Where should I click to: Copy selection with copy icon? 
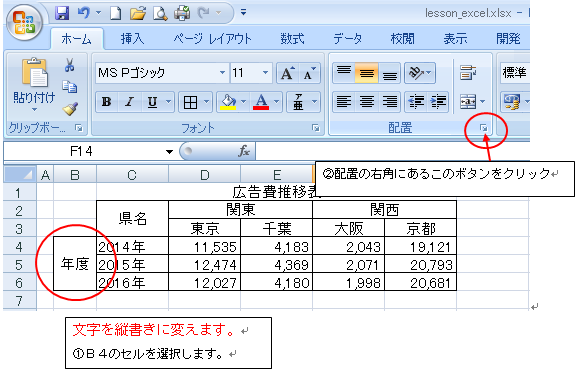pos(69,87)
